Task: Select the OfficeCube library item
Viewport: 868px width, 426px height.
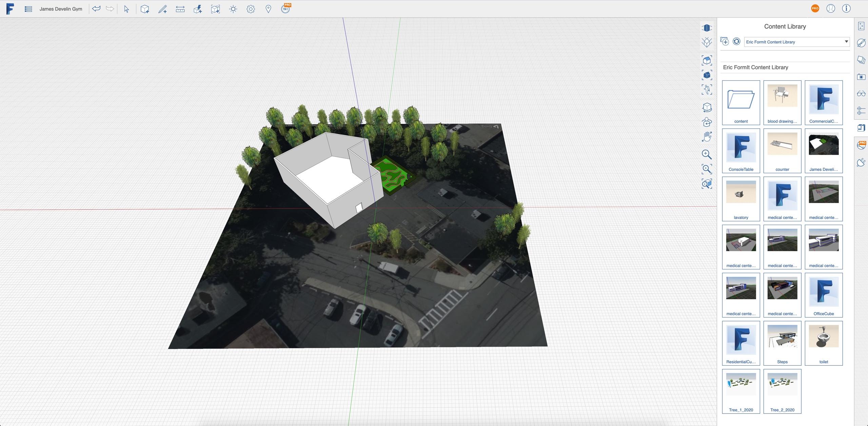Action: (x=824, y=295)
